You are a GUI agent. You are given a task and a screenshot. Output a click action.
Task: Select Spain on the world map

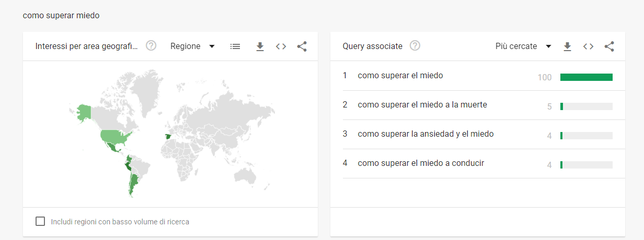[x=167, y=137]
